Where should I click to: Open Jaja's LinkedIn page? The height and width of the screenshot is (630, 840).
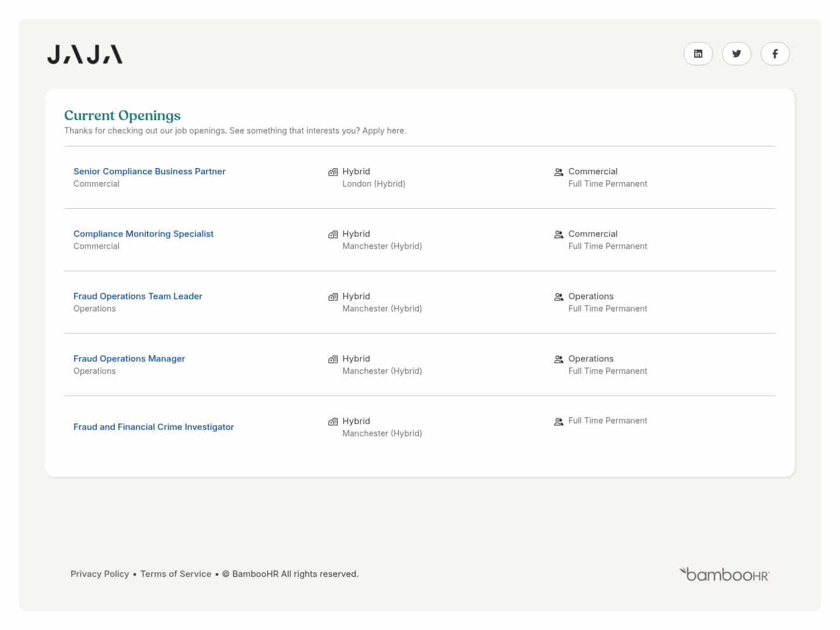click(x=698, y=53)
